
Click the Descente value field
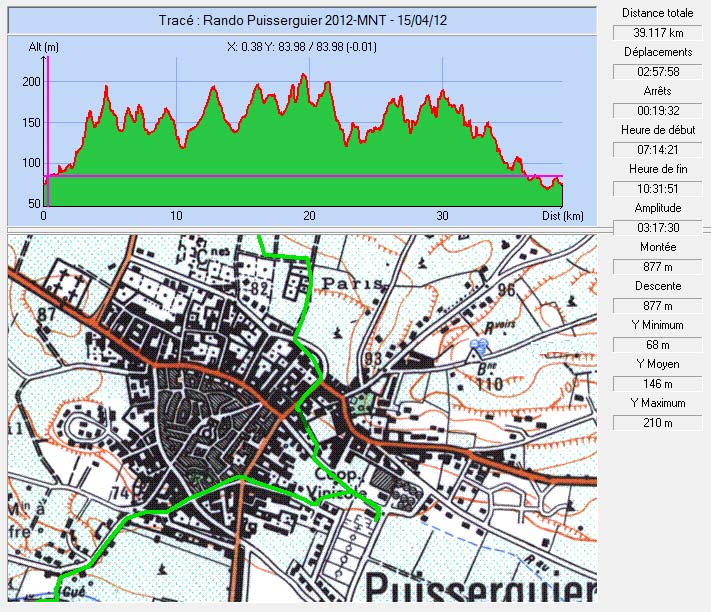point(656,306)
